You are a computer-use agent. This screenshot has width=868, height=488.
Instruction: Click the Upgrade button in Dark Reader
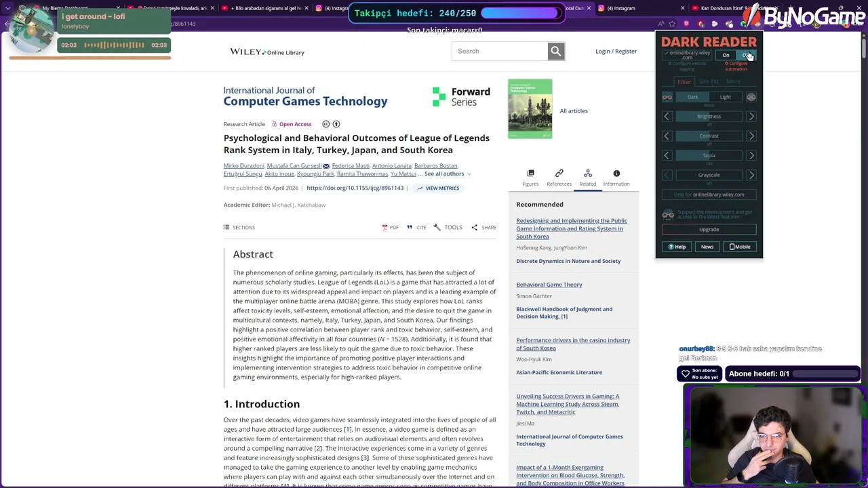point(709,229)
